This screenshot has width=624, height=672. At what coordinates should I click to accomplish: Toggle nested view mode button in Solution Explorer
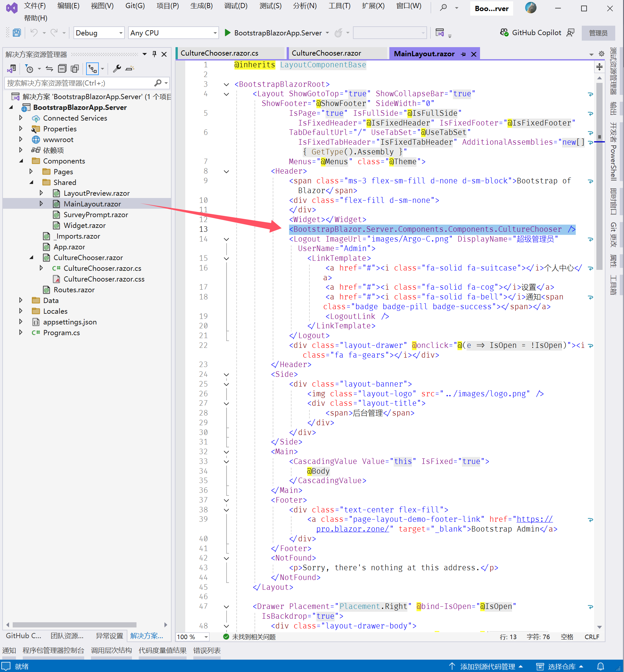(93, 69)
